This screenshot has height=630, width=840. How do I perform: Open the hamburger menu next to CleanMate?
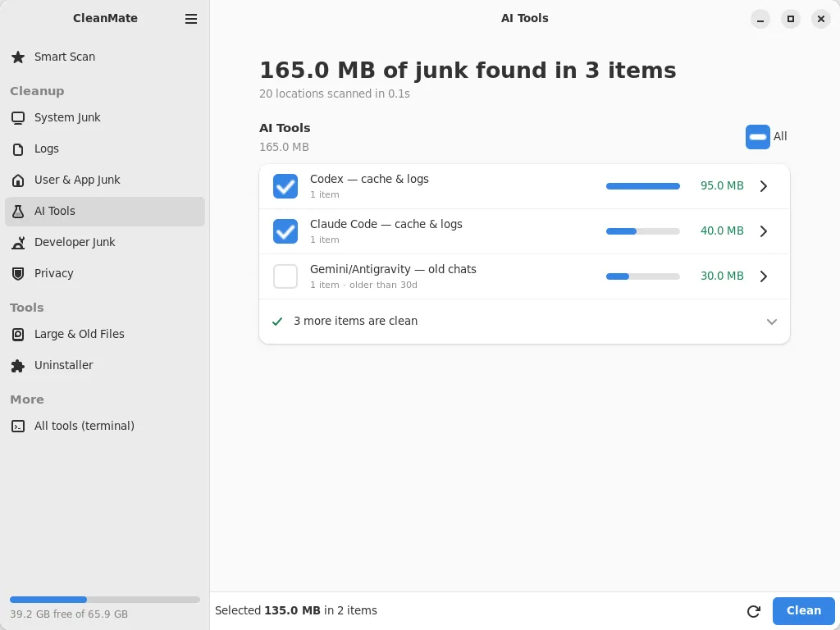tap(190, 19)
